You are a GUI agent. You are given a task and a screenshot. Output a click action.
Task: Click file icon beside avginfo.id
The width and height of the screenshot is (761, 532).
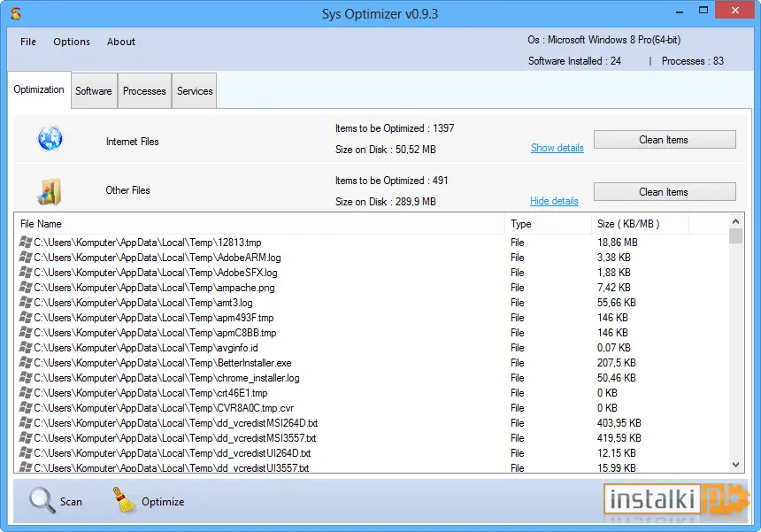pos(26,347)
